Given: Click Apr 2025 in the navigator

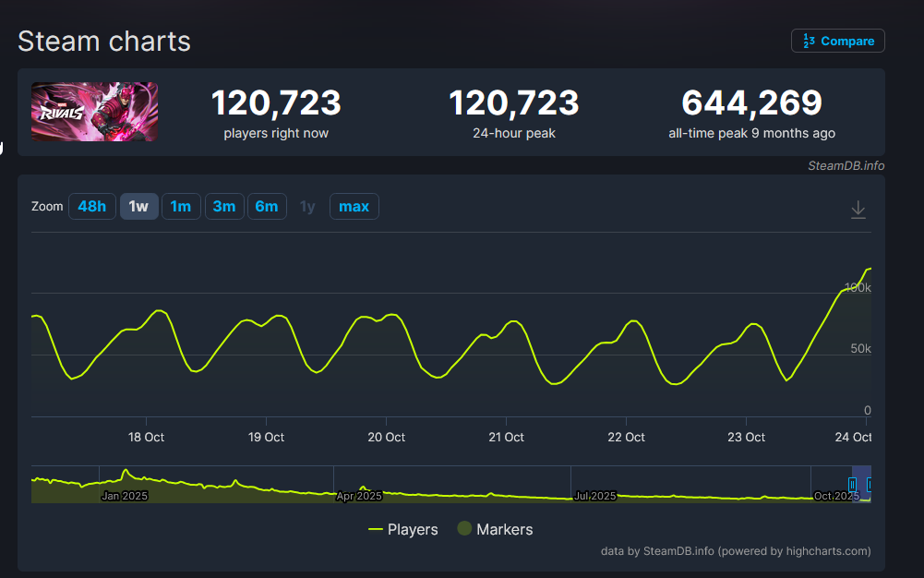Looking at the screenshot, I should pyautogui.click(x=359, y=496).
